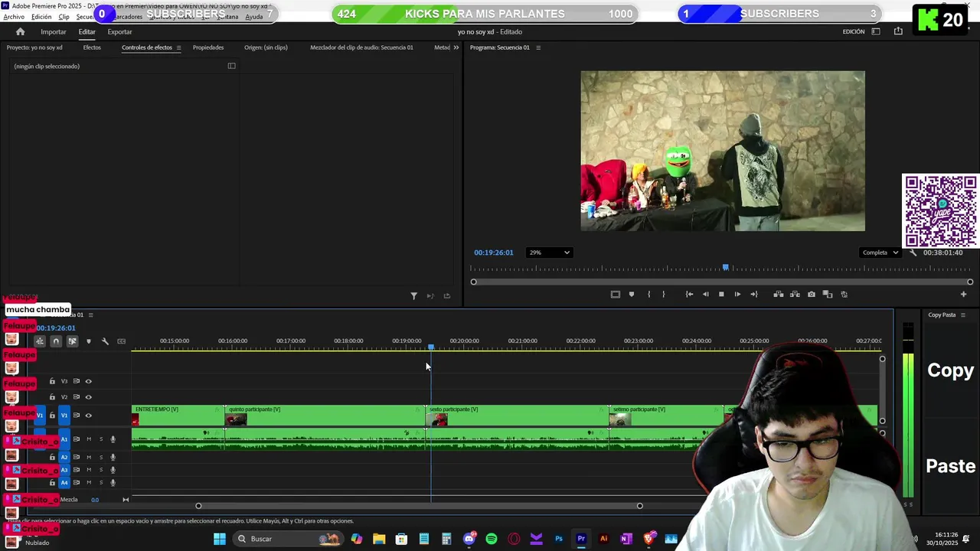Mute audio track A1

[89, 439]
